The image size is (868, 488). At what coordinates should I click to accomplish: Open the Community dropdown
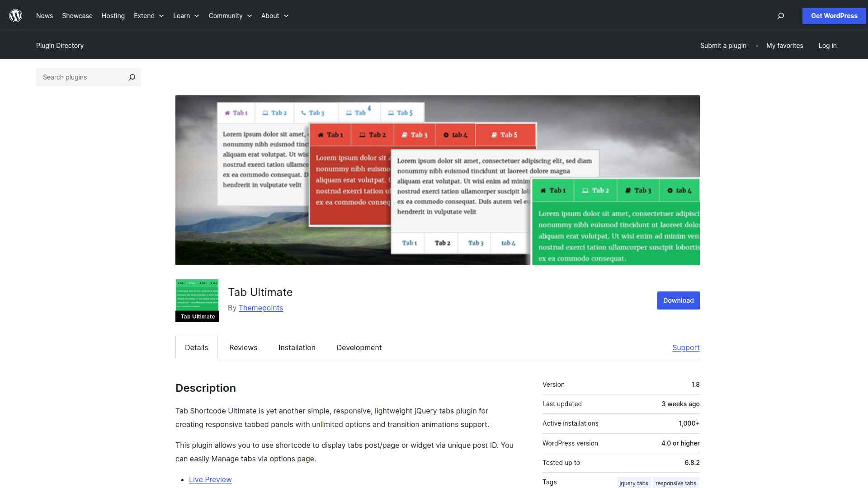click(x=230, y=16)
